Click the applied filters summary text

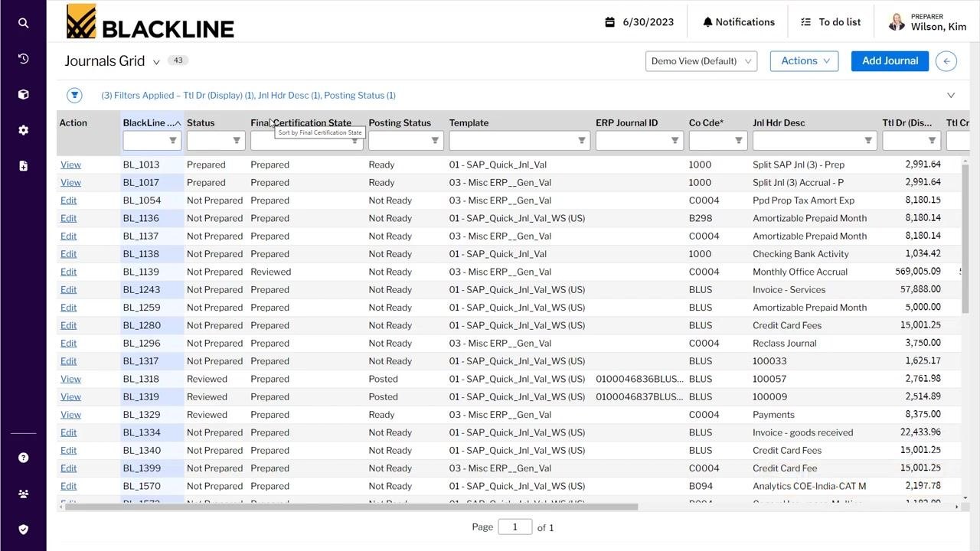tap(248, 96)
